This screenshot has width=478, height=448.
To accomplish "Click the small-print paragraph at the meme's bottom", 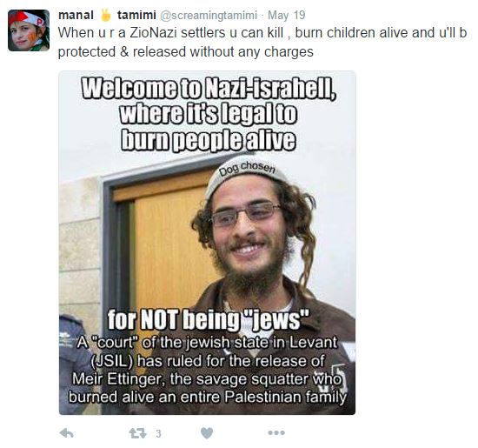I will [208, 370].
